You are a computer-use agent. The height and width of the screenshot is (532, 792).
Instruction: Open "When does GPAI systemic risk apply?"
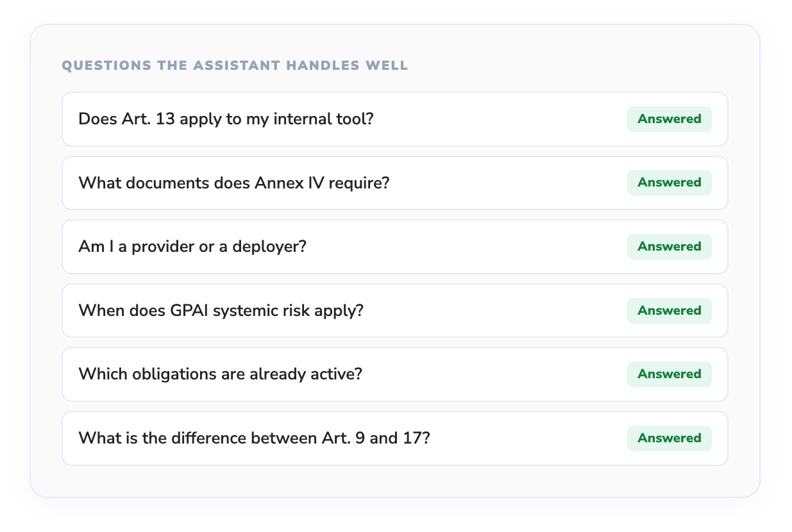221,311
